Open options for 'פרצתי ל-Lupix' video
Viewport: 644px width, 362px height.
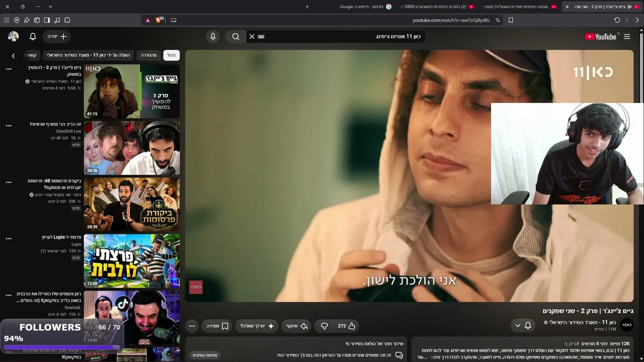click(9, 239)
